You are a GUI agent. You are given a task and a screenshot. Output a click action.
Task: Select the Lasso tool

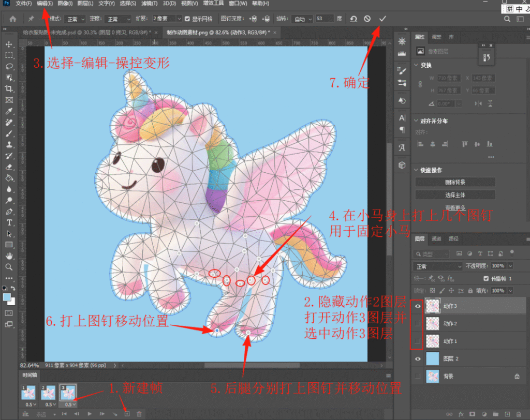coord(9,66)
